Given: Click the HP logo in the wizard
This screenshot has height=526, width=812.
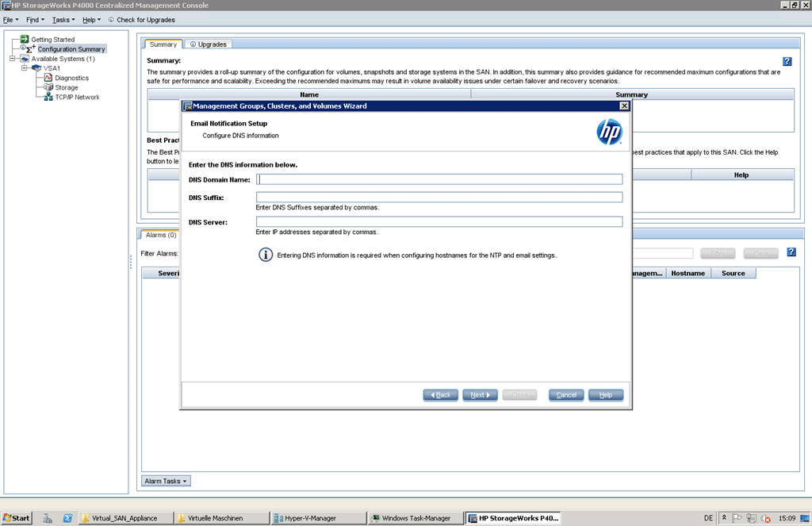Looking at the screenshot, I should click(609, 132).
